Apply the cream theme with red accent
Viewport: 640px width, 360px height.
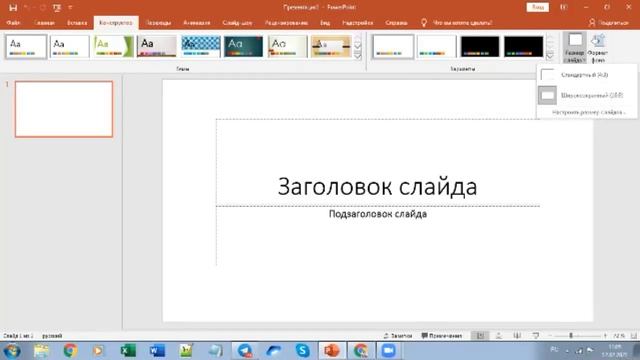(x=287, y=47)
